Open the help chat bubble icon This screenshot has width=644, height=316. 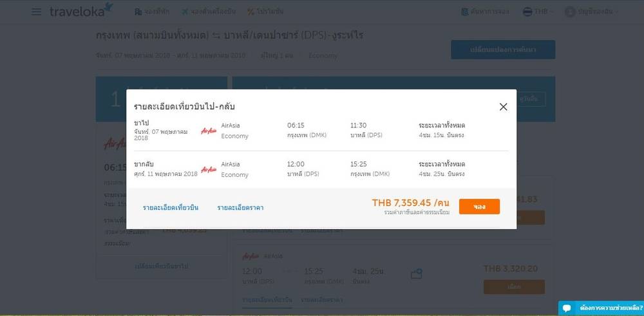[x=567, y=308]
